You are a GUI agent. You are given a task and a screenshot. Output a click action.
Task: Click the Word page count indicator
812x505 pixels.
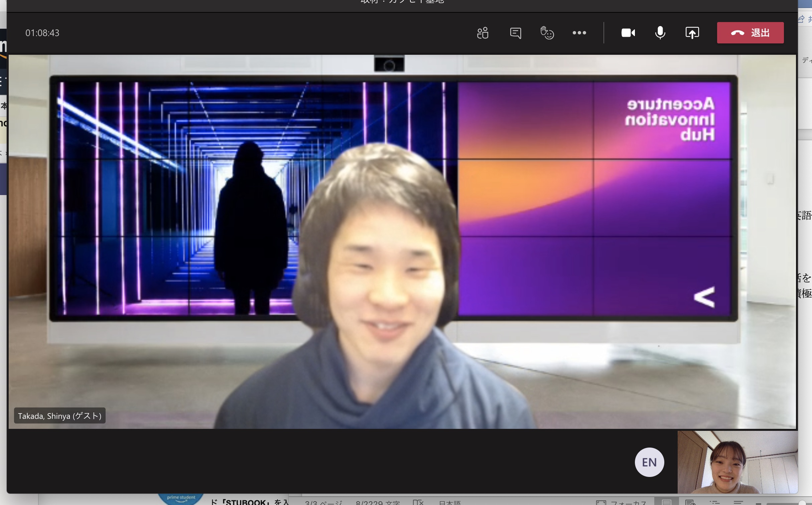pos(323,502)
